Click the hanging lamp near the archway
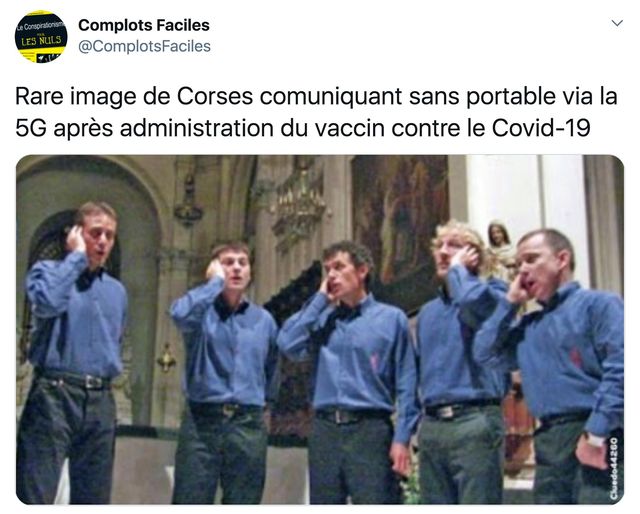 coord(188,200)
